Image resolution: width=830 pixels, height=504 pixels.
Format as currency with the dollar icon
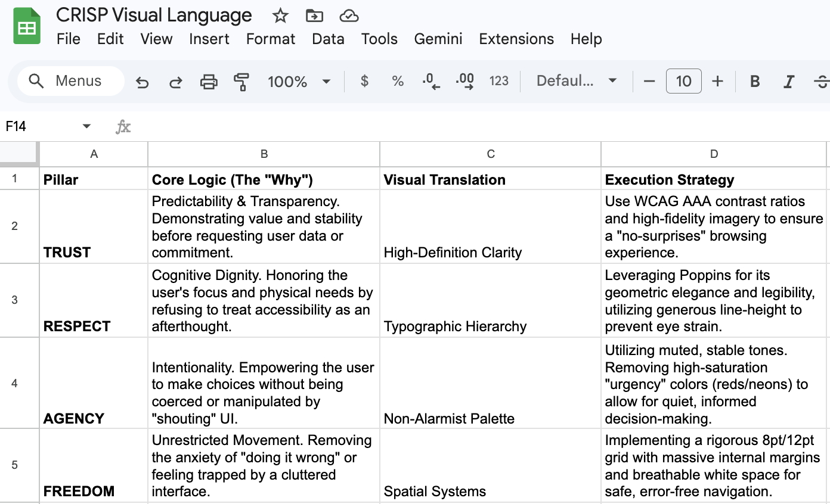[x=364, y=81]
